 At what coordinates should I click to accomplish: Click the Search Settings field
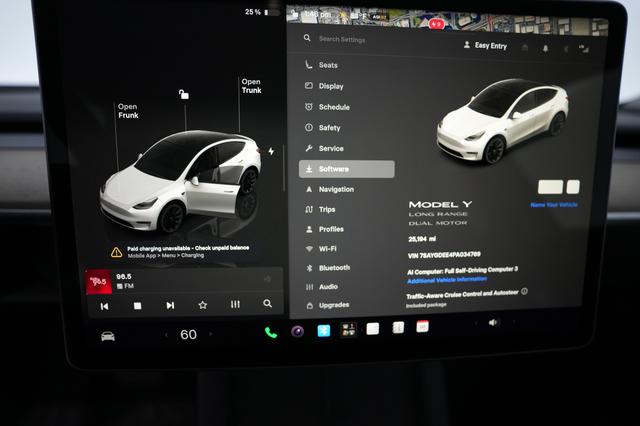pos(342,39)
